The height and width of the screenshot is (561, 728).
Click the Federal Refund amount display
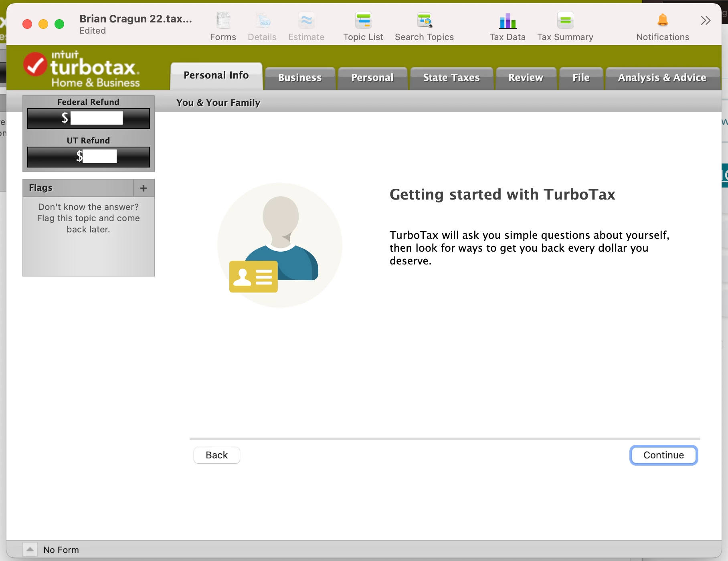(89, 119)
